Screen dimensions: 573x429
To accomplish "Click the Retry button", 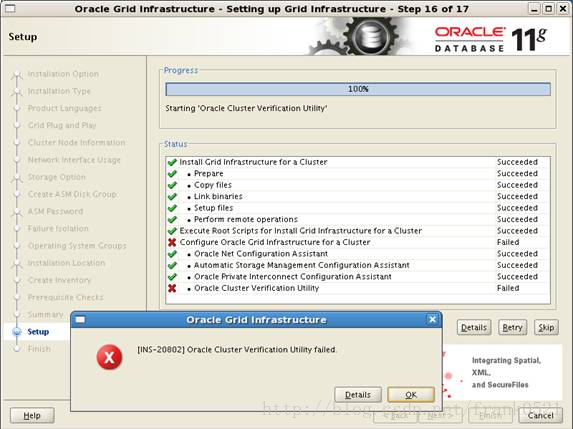I will point(512,327).
